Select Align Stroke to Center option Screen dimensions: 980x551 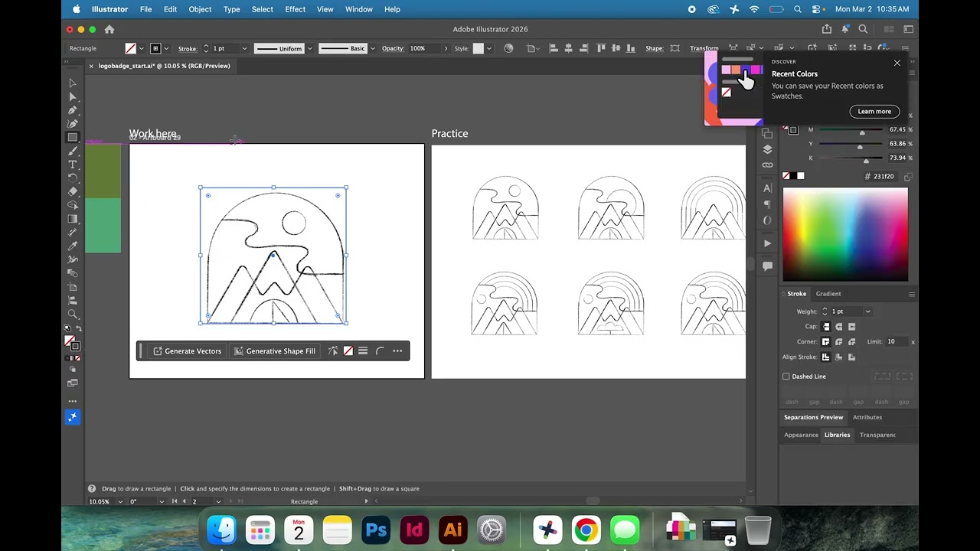click(x=826, y=357)
